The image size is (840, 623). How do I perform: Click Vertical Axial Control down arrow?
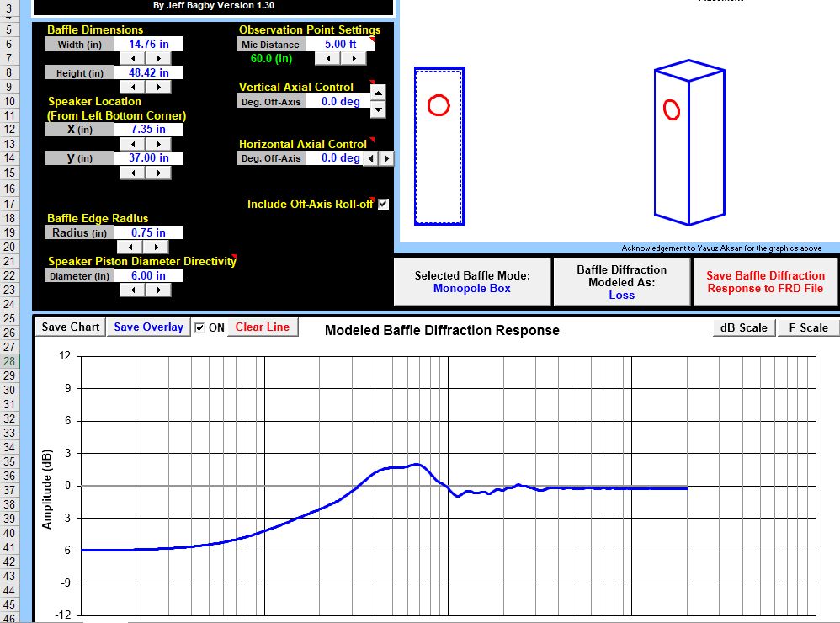378,109
